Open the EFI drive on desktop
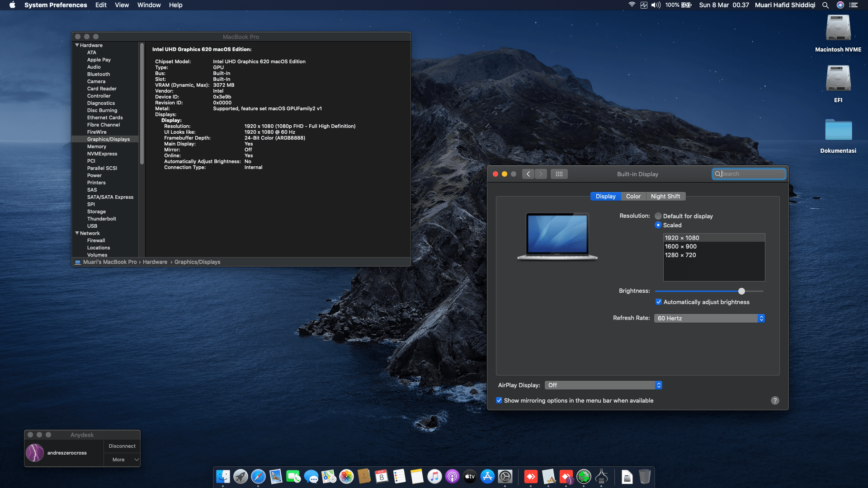This screenshot has width=868, height=488. click(x=838, y=79)
